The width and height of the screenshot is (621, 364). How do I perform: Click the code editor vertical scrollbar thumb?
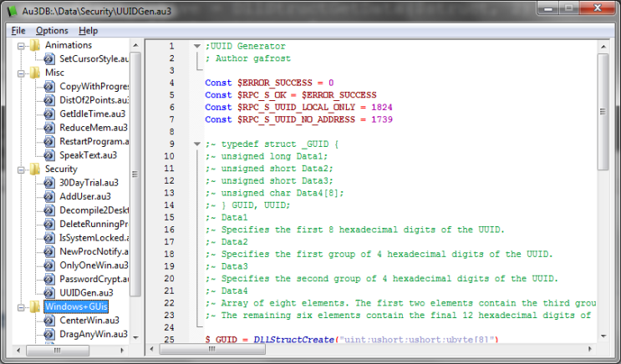(603, 112)
